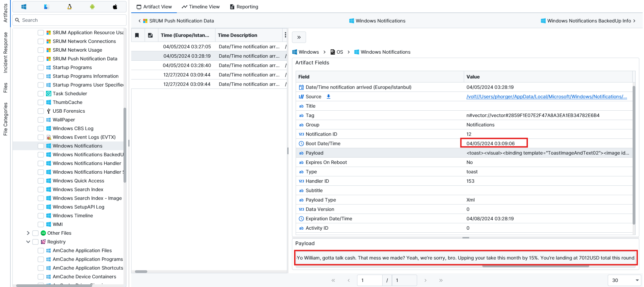Go to next artifact Windows Notifications BackedUp Info
Screen dimensions: 644x287
589,21
